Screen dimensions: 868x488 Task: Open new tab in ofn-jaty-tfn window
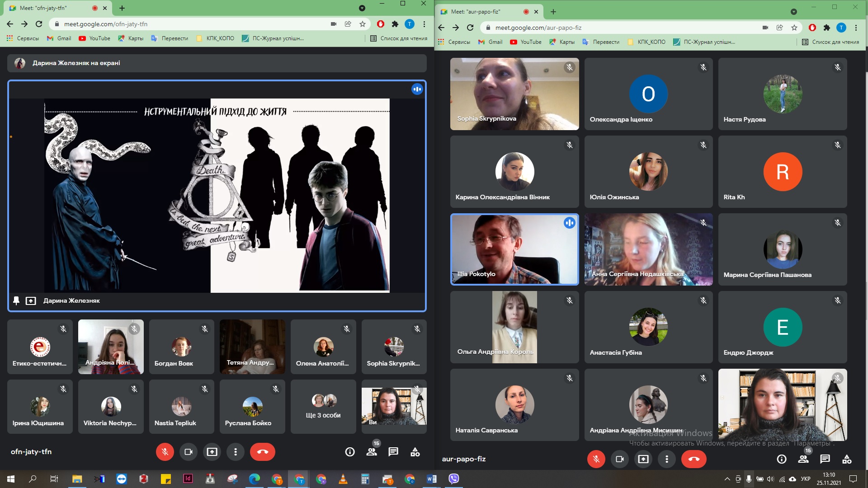click(x=122, y=8)
